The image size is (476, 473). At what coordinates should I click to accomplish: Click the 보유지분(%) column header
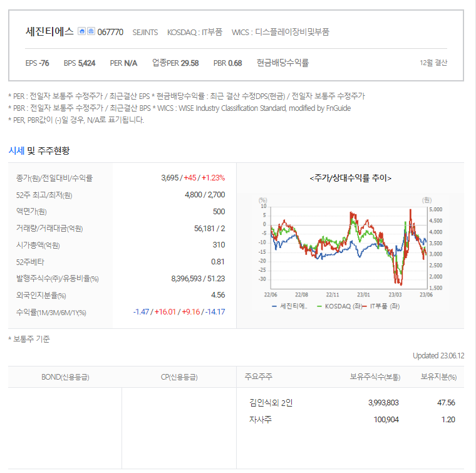[438, 377]
